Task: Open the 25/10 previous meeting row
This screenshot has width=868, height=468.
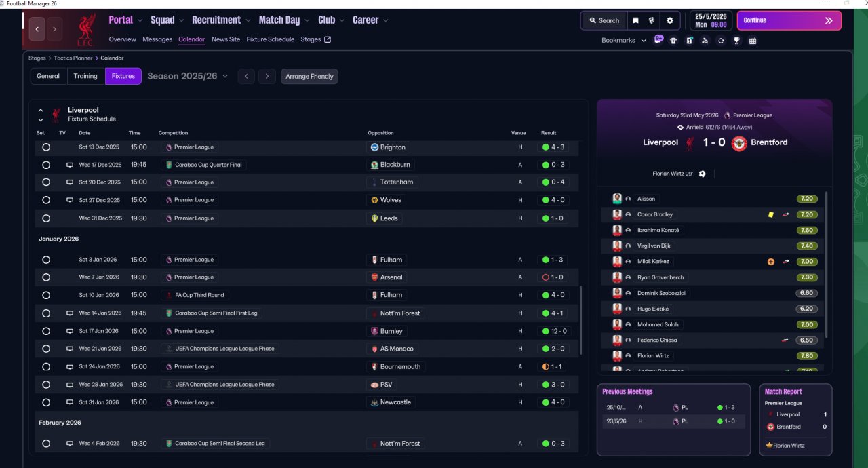Action: tap(673, 408)
